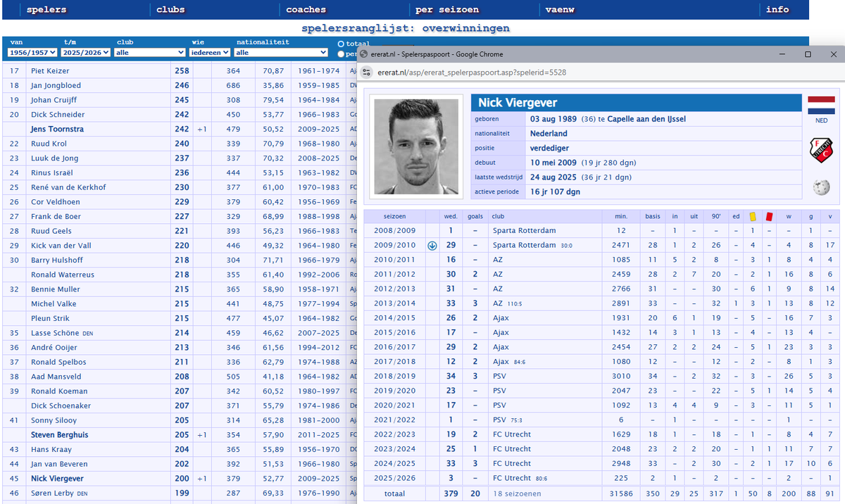
Task: Open the 't/m' season dropdown
Action: (84, 52)
